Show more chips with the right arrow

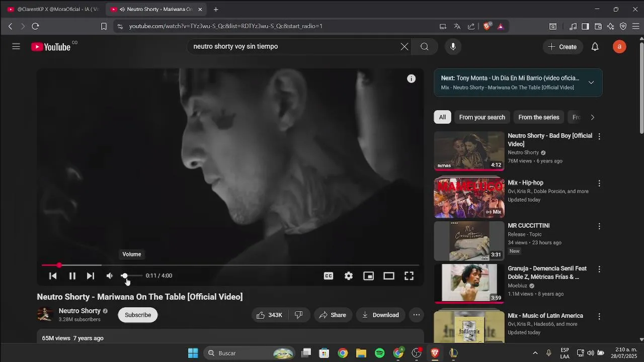[592, 117]
